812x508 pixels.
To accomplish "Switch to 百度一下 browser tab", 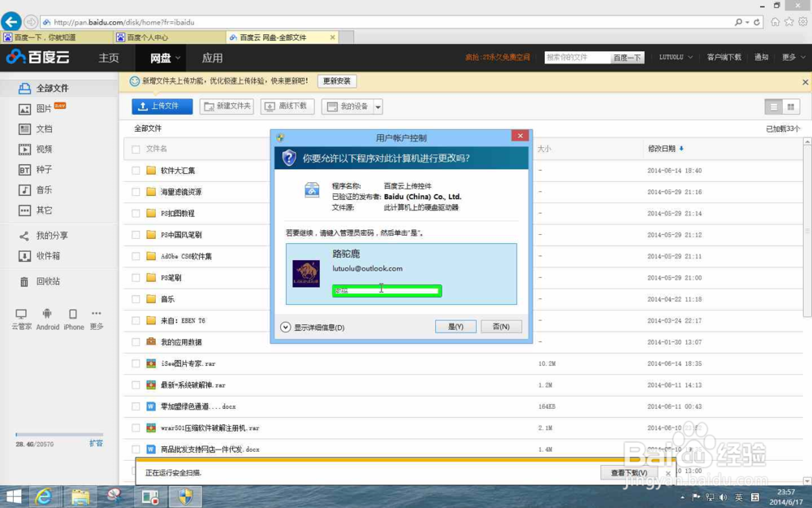I will coord(57,37).
